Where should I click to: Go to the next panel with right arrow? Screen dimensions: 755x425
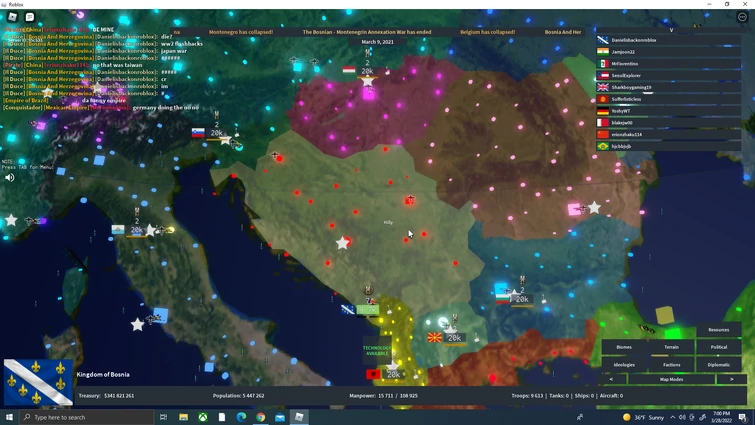click(x=731, y=379)
